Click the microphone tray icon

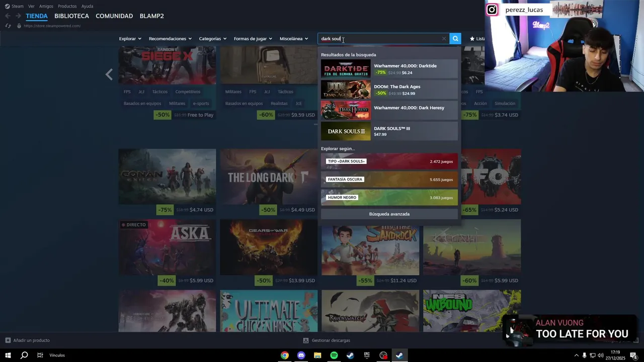tap(584, 355)
